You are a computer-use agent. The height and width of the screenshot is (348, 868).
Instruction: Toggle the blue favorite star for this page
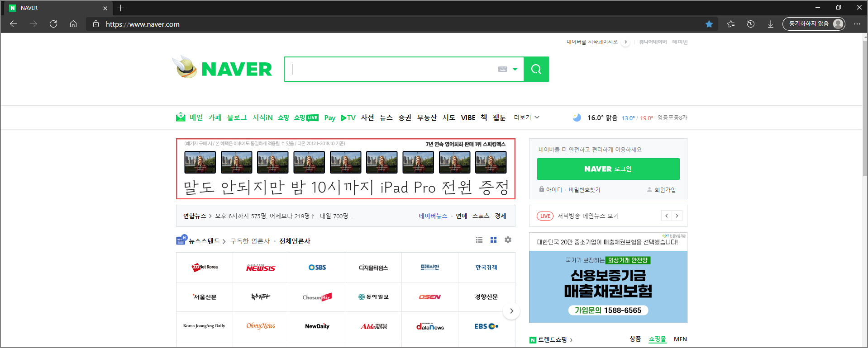tap(709, 24)
